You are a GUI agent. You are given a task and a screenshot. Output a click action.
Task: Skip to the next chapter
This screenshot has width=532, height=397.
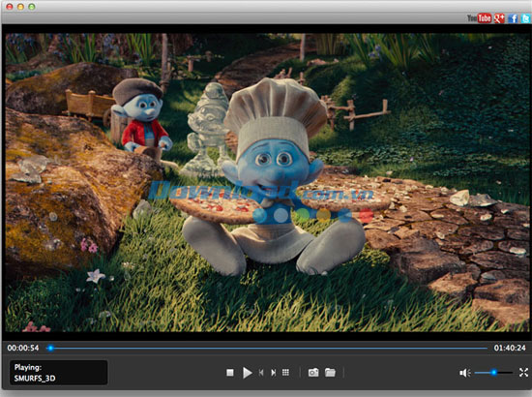coord(273,373)
